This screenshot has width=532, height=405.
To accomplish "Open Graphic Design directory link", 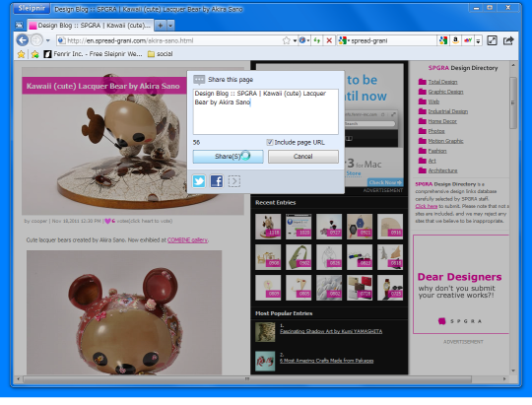I will (x=445, y=92).
